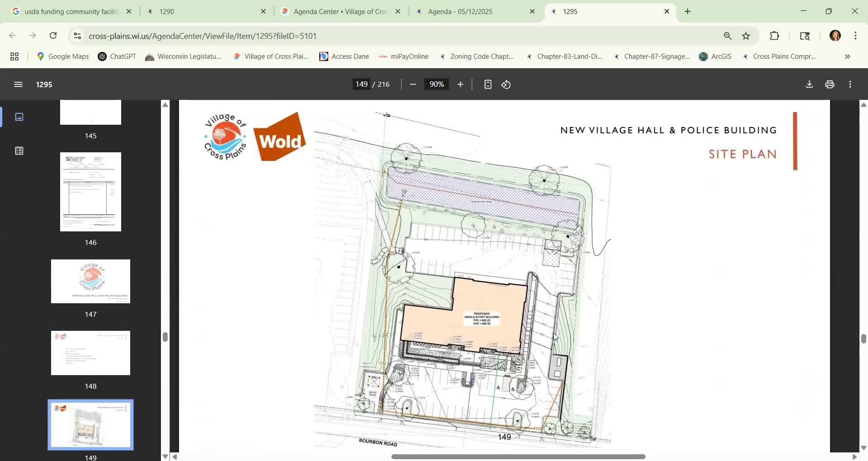
Task: Bookmark this page with the star
Action: [x=746, y=36]
